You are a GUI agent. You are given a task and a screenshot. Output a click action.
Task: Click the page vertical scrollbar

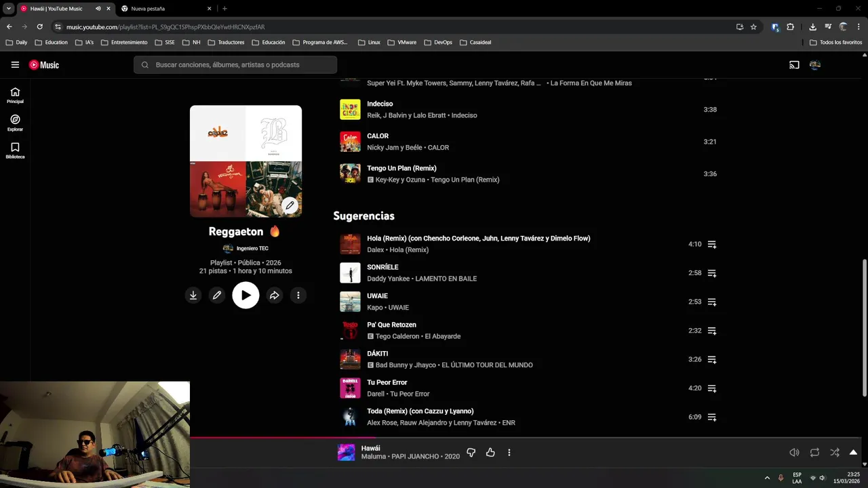coord(864,328)
